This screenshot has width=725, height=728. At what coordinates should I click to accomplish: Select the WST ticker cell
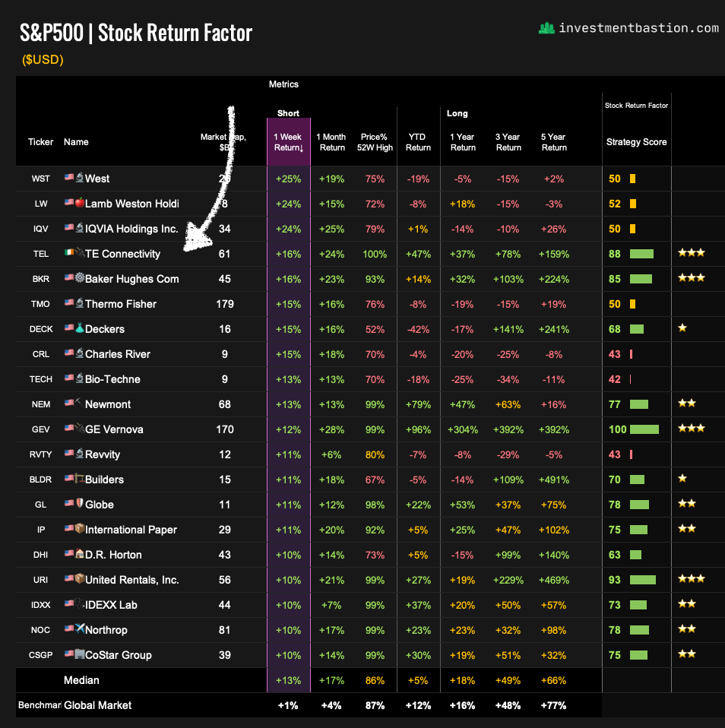tap(40, 179)
